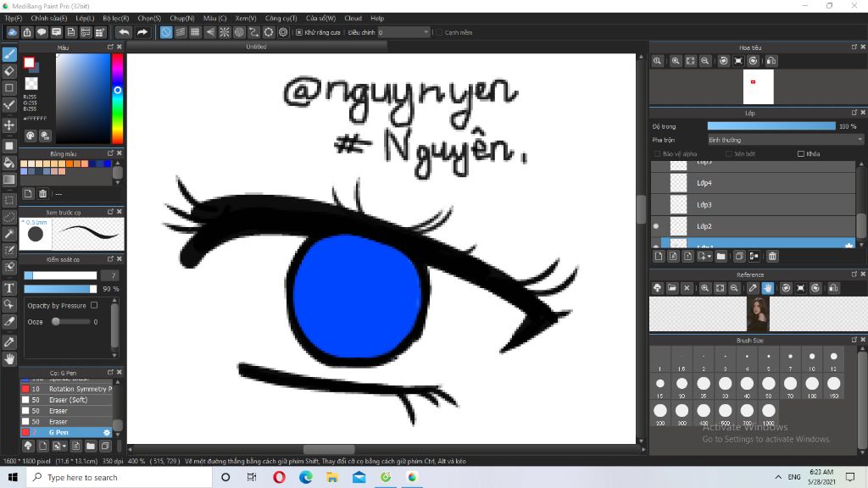Select the Brush tool in left toolbar
This screenshot has height=488, width=868.
pos(9,54)
